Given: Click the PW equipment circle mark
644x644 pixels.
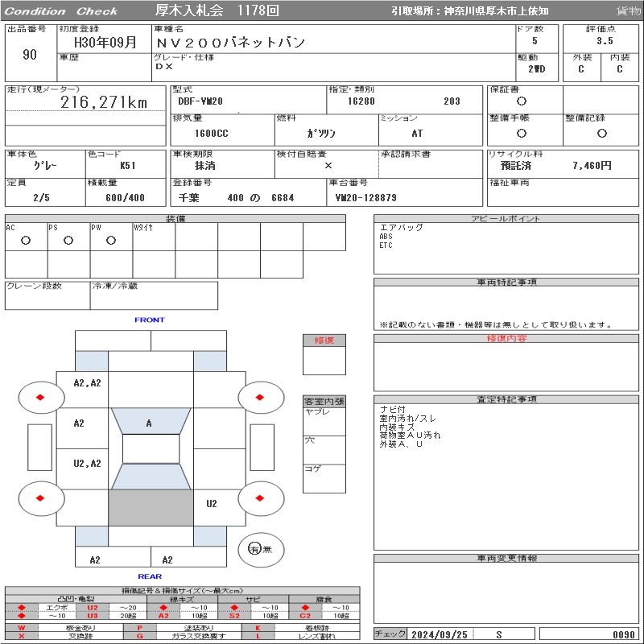Looking at the screenshot, I should click(111, 240).
